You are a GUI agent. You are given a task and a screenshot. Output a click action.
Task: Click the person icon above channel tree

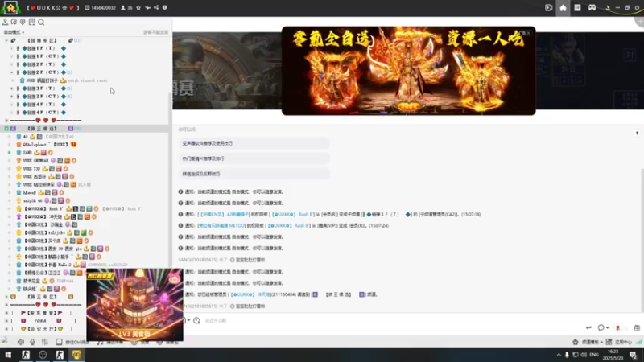point(6,22)
